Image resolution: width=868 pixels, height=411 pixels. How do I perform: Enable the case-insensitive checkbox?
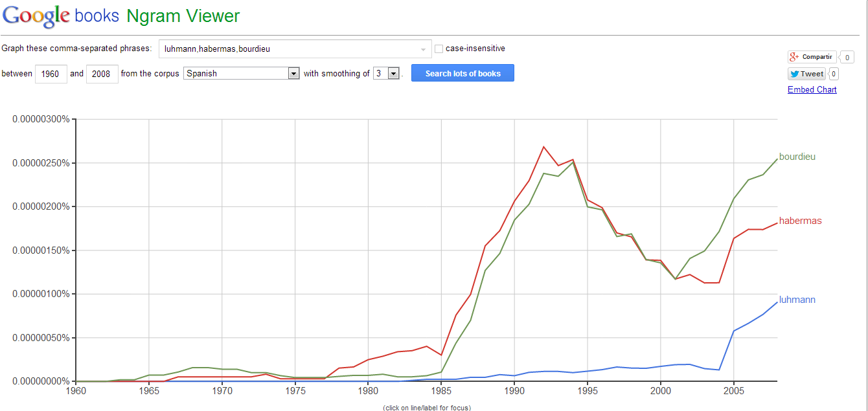click(x=439, y=49)
